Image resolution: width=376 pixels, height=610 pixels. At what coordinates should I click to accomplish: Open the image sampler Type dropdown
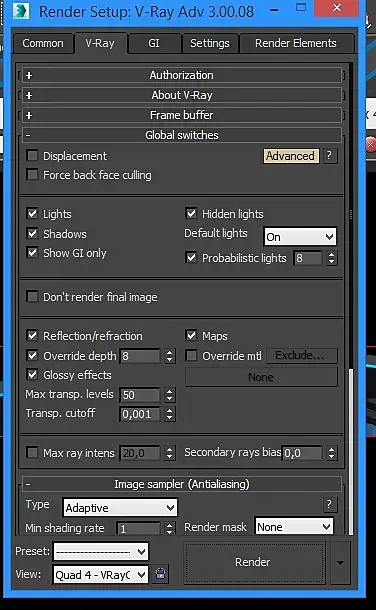(120, 507)
